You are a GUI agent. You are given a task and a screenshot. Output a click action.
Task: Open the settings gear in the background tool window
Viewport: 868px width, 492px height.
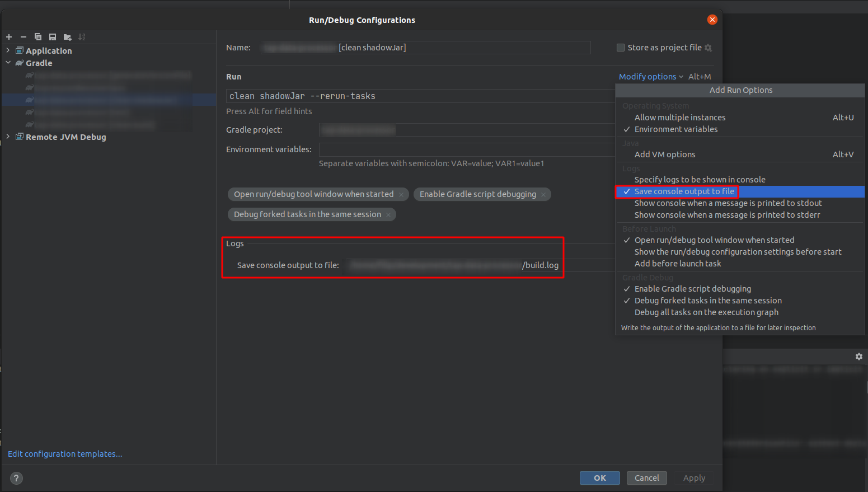pos(859,357)
